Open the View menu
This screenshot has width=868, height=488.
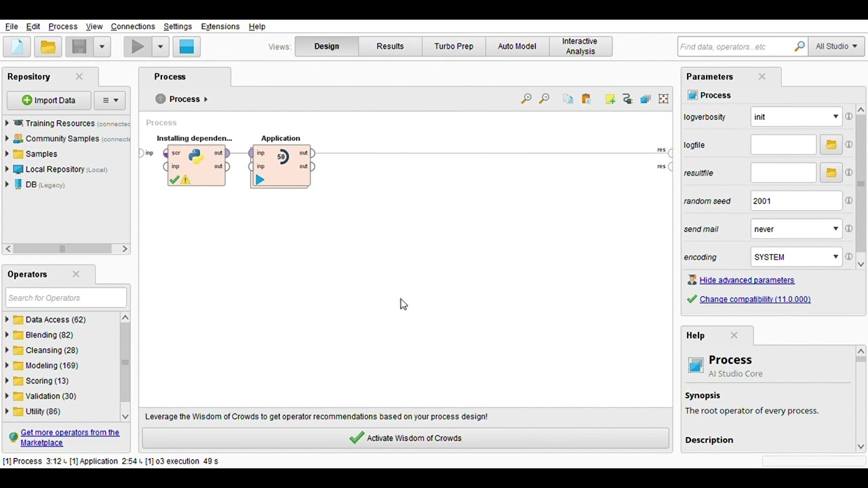(94, 26)
